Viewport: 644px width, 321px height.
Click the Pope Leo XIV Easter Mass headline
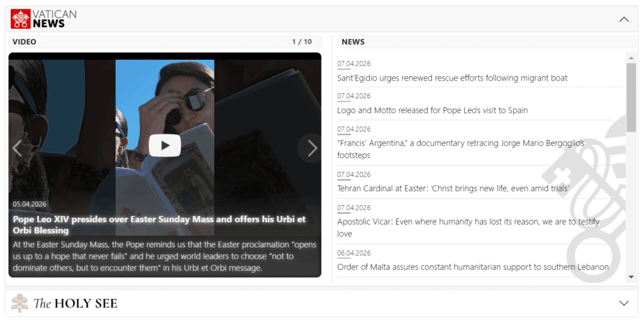[159, 225]
